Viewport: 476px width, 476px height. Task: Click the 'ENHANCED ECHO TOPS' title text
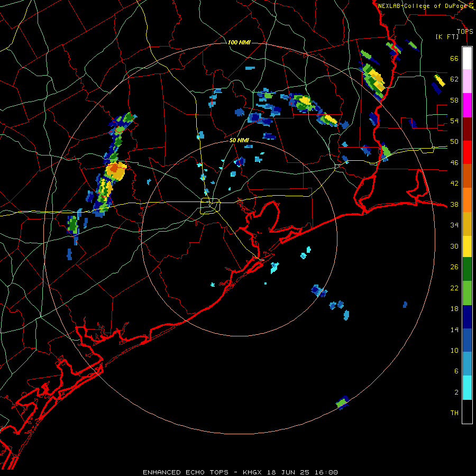[186, 472]
